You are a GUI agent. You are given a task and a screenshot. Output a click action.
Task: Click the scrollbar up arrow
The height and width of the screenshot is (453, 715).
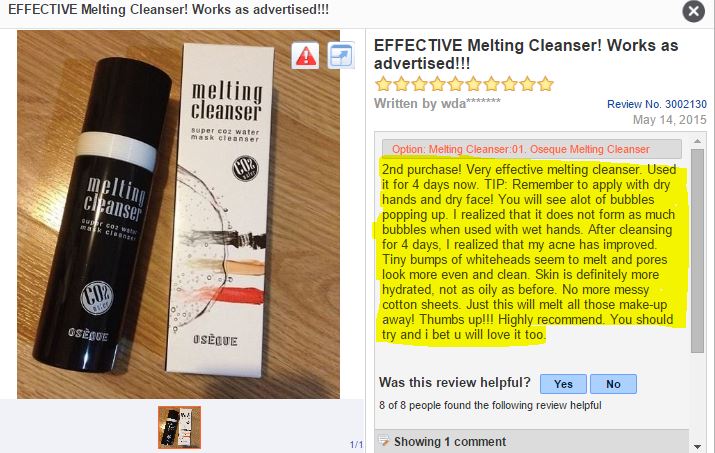coord(697,141)
